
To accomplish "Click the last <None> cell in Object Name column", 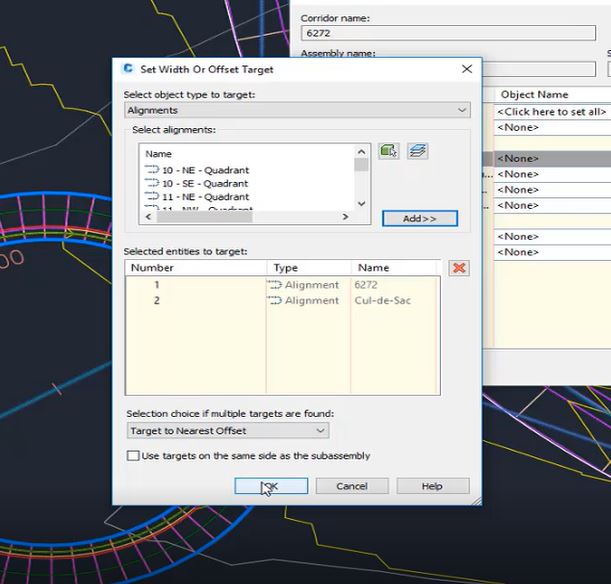I will pyautogui.click(x=552, y=252).
